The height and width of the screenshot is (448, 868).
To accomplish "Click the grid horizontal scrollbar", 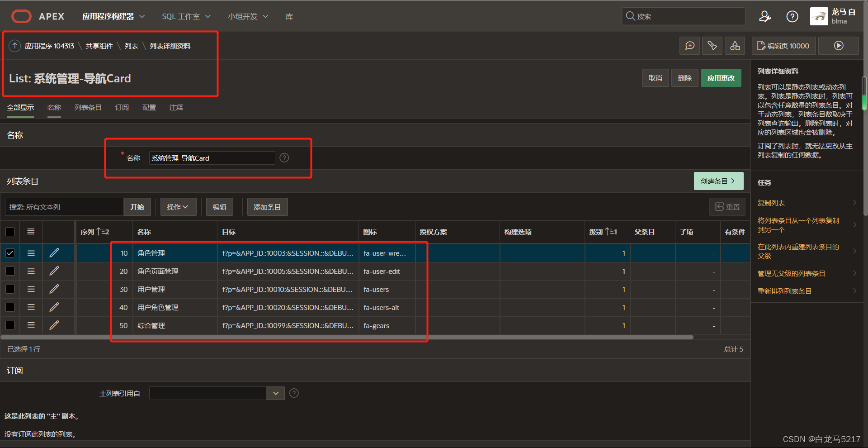I will [x=347, y=337].
